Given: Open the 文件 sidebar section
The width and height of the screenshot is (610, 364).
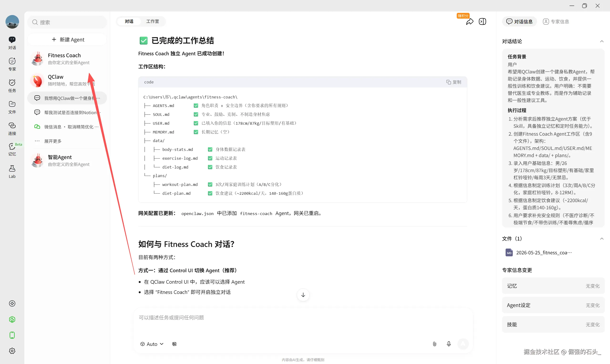Looking at the screenshot, I should coord(12,107).
